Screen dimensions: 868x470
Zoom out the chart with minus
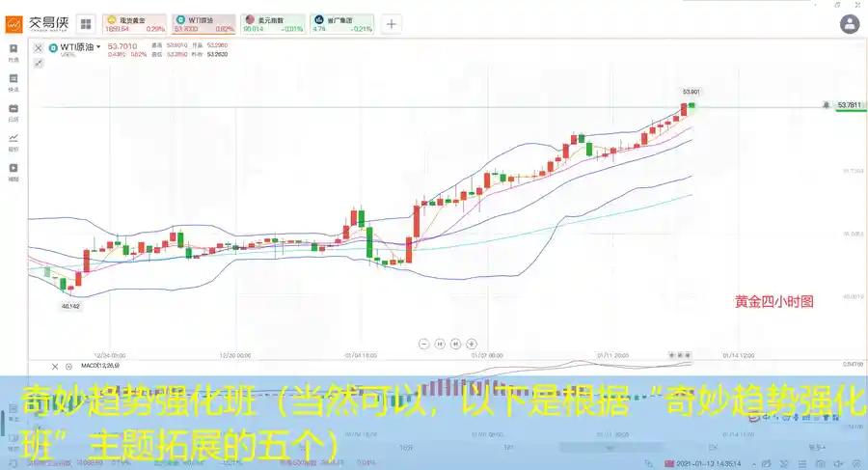tap(424, 345)
